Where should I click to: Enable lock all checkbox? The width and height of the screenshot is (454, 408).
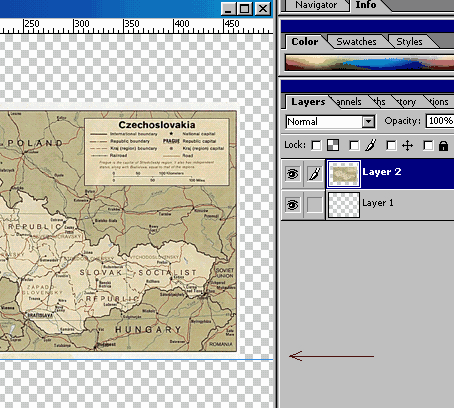(x=428, y=145)
